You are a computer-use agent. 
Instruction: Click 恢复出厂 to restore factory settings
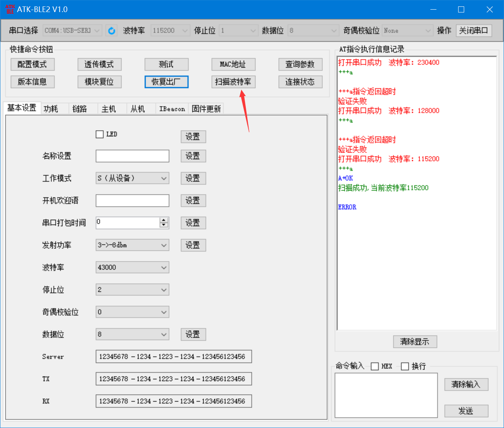click(166, 82)
